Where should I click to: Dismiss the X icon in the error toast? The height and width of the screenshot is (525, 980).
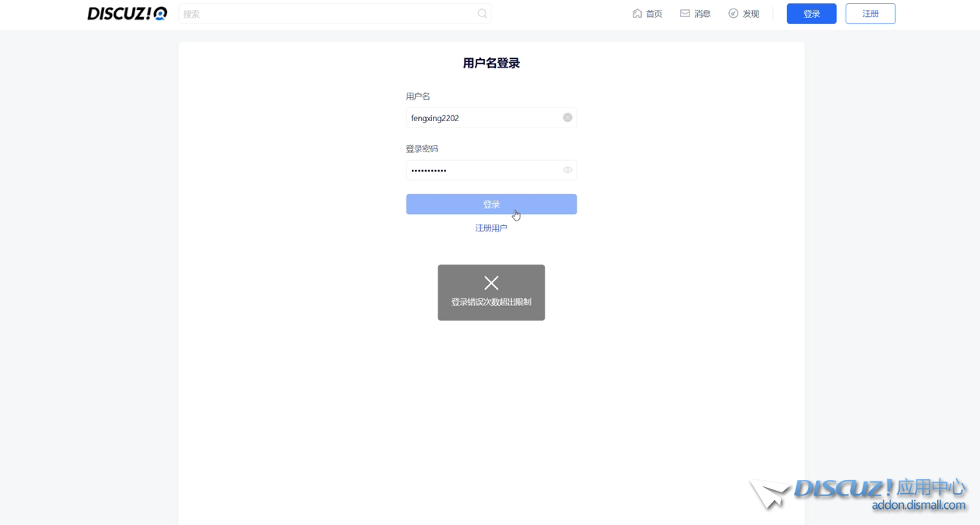491,283
